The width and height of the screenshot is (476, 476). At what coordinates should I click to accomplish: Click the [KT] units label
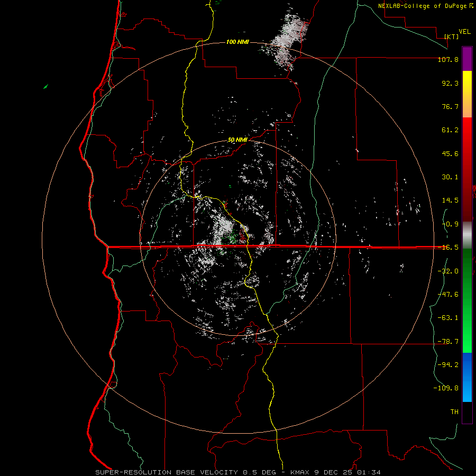[452, 36]
